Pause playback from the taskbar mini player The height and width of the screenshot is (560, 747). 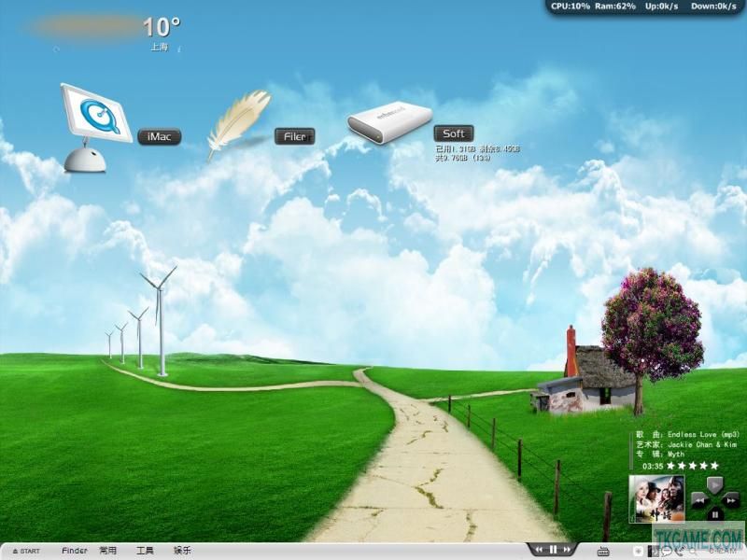point(553,550)
